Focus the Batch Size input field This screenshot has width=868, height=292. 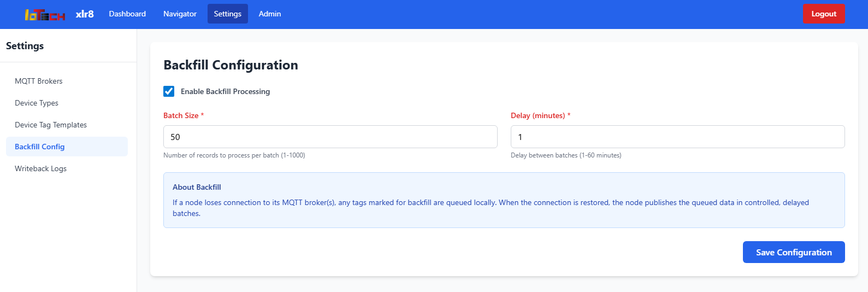[330, 137]
